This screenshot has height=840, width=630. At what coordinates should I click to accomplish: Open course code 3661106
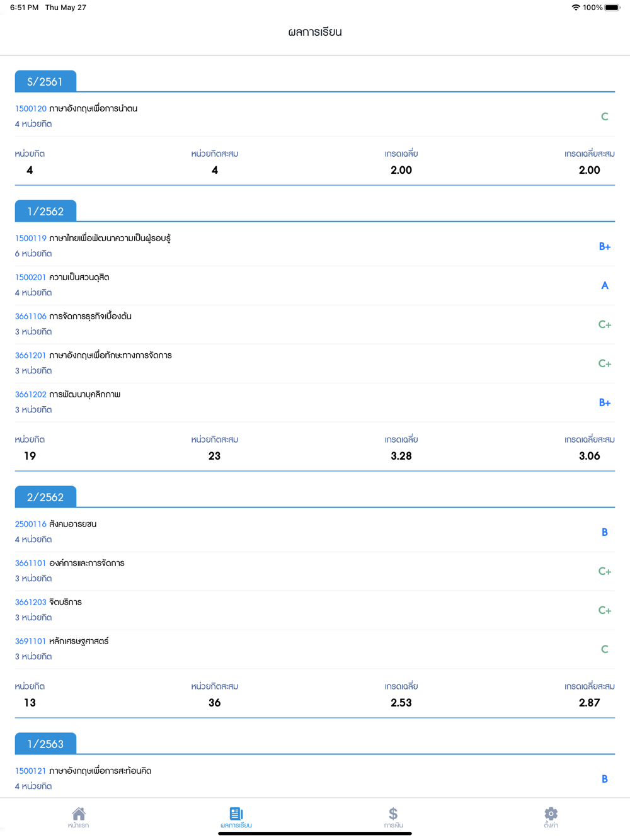31,316
